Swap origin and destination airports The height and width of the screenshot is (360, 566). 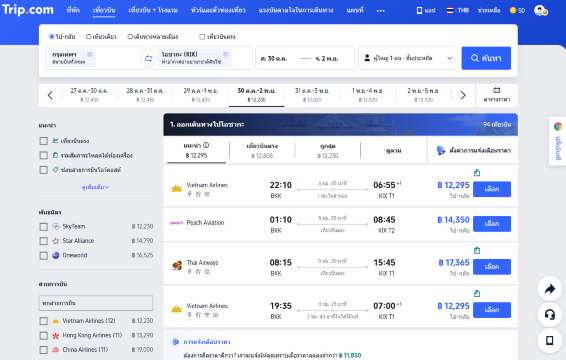pyautogui.click(x=148, y=58)
